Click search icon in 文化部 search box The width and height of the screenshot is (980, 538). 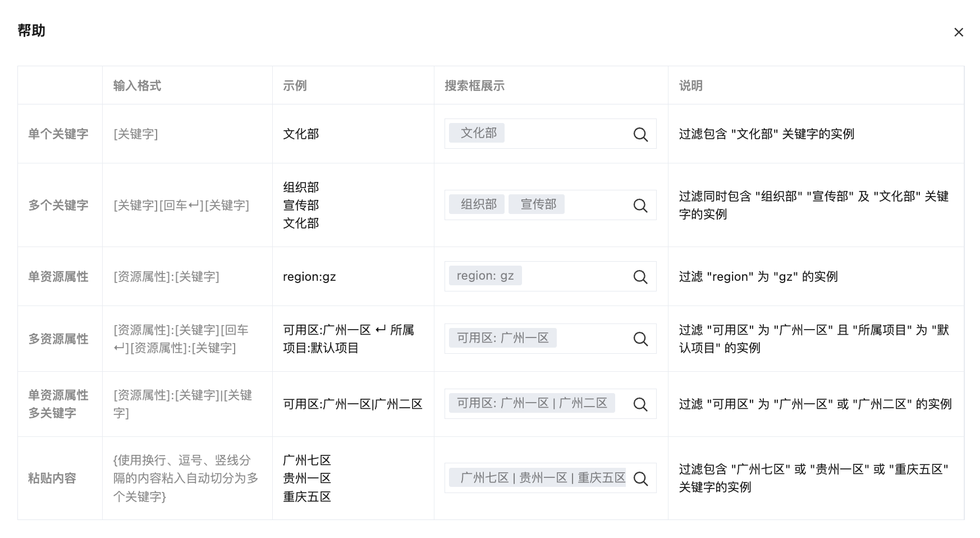click(640, 134)
